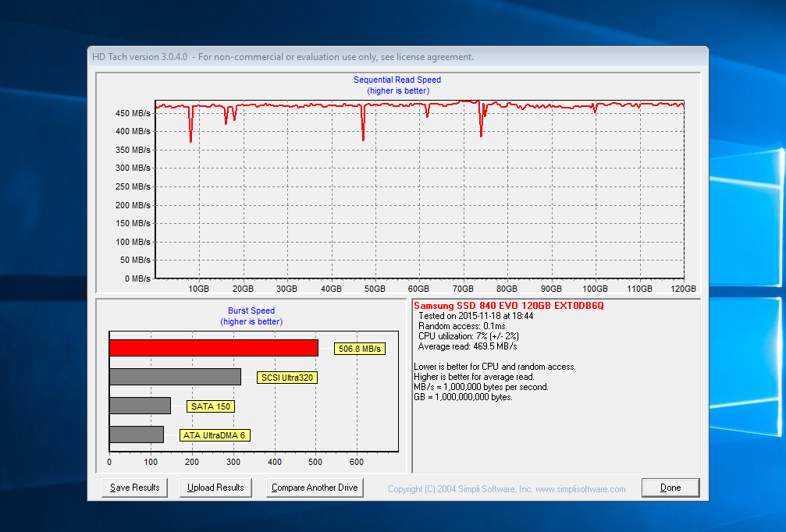
Task: Click the "70GB" axis label
Action: [x=463, y=289]
